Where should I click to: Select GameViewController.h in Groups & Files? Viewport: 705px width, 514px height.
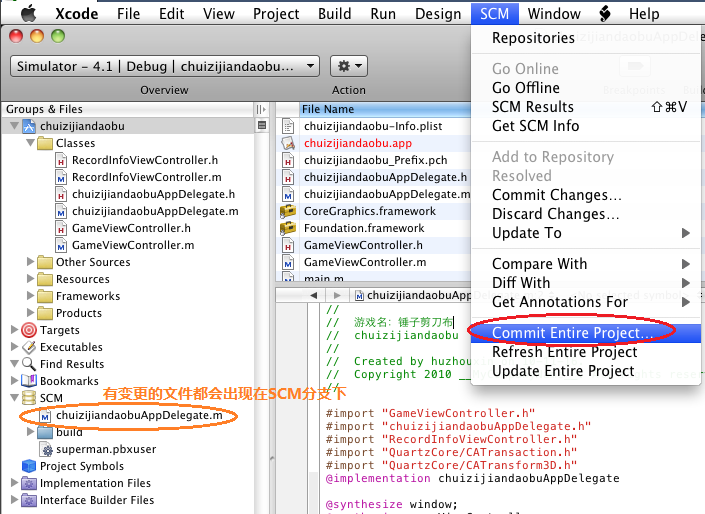tap(131, 228)
